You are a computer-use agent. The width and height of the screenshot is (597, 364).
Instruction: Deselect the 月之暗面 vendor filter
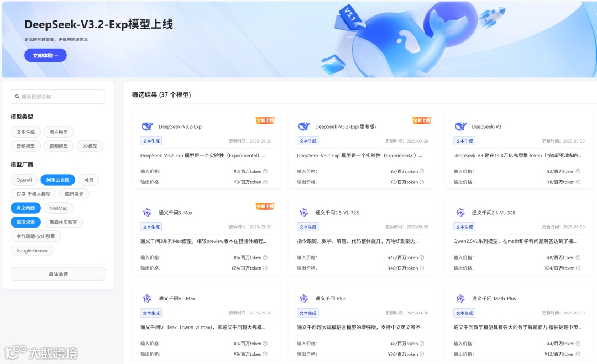click(25, 208)
